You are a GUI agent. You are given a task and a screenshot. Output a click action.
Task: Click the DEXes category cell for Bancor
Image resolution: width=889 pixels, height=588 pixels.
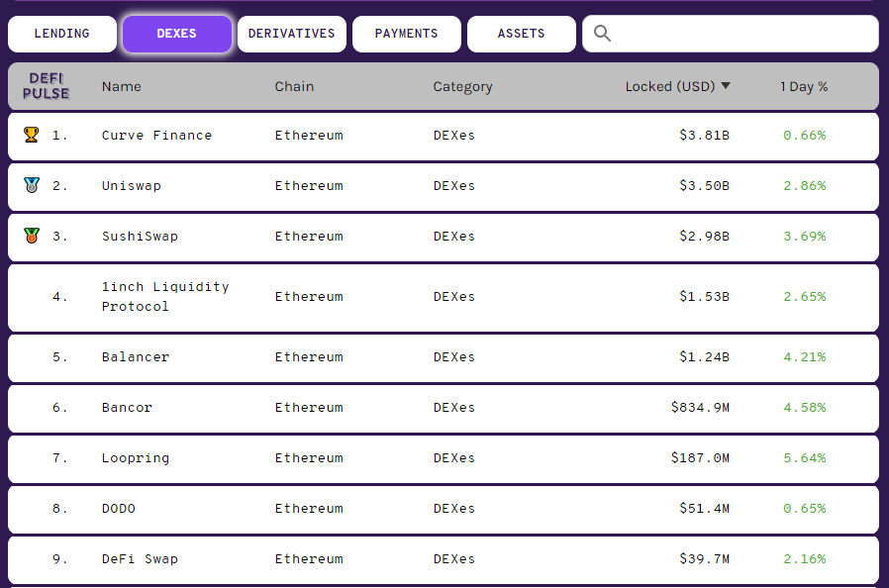[454, 408]
